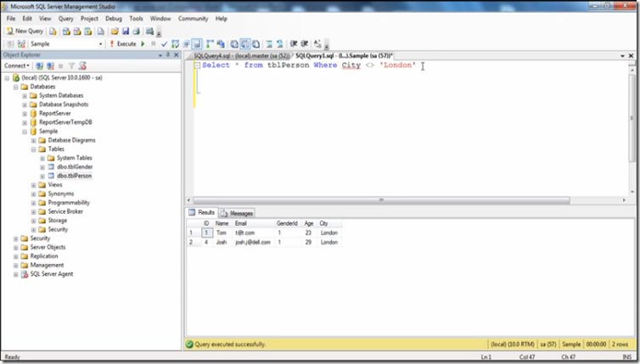640x364 pixels.
Task: Open Analysis Services MDX Query icon
Action: point(66,31)
